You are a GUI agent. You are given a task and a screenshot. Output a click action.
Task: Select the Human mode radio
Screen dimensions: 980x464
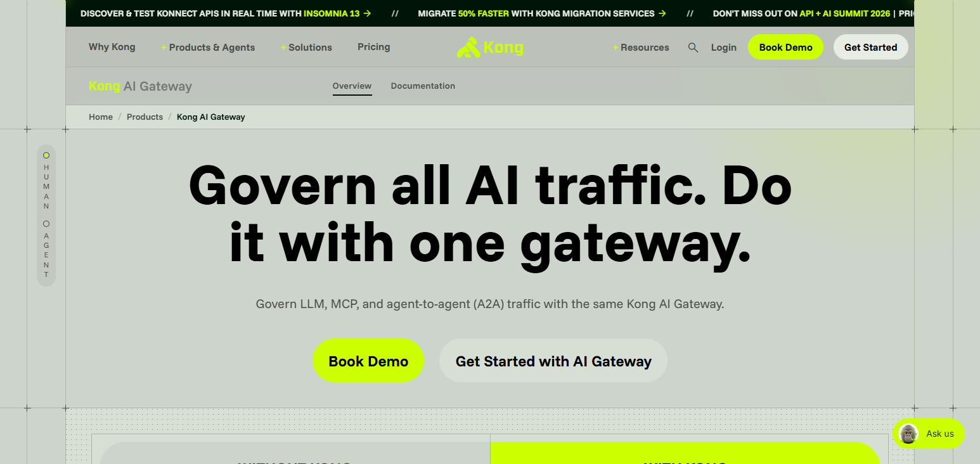(46, 155)
